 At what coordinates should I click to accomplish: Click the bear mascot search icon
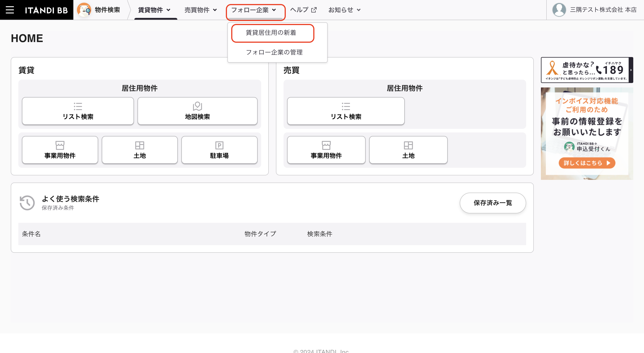tap(84, 10)
